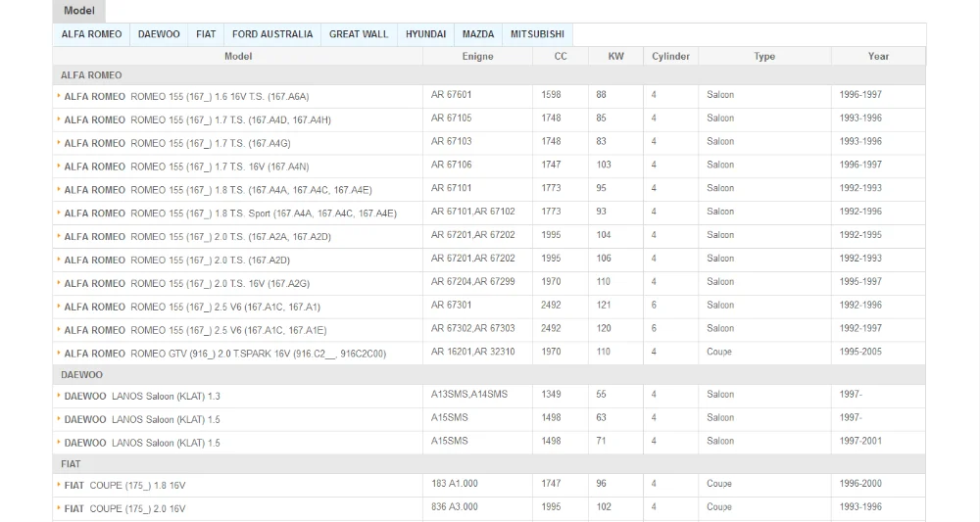Open the MAZDA brand tab
The width and height of the screenshot is (980, 522).
[478, 34]
